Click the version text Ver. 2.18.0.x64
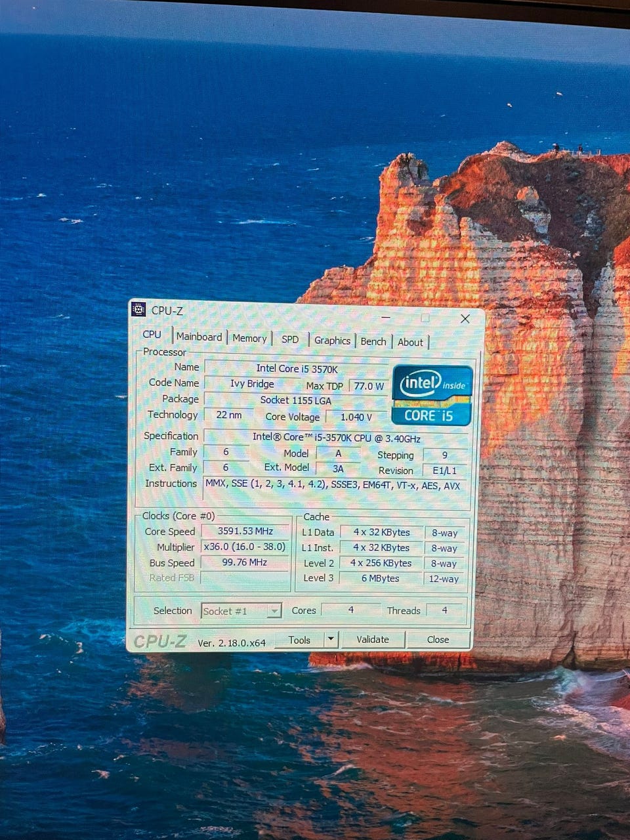The height and width of the screenshot is (840, 630). tap(232, 643)
